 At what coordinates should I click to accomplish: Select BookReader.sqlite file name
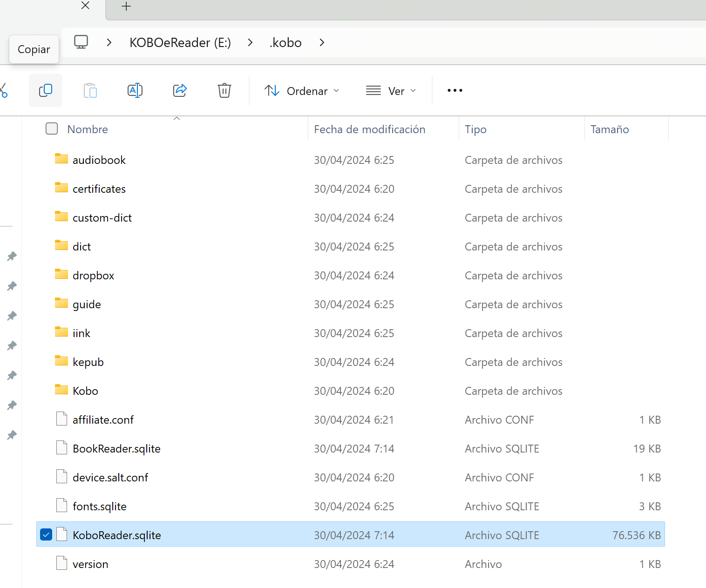[117, 448]
